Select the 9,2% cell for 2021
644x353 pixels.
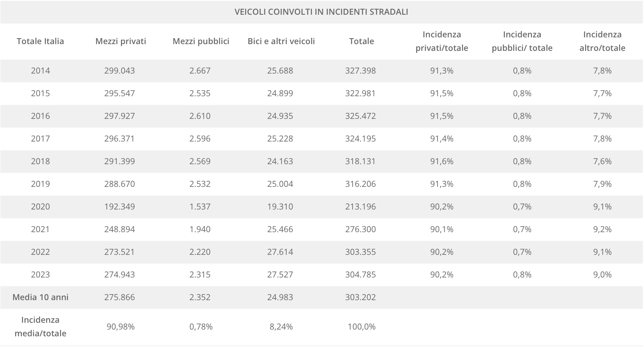click(602, 229)
